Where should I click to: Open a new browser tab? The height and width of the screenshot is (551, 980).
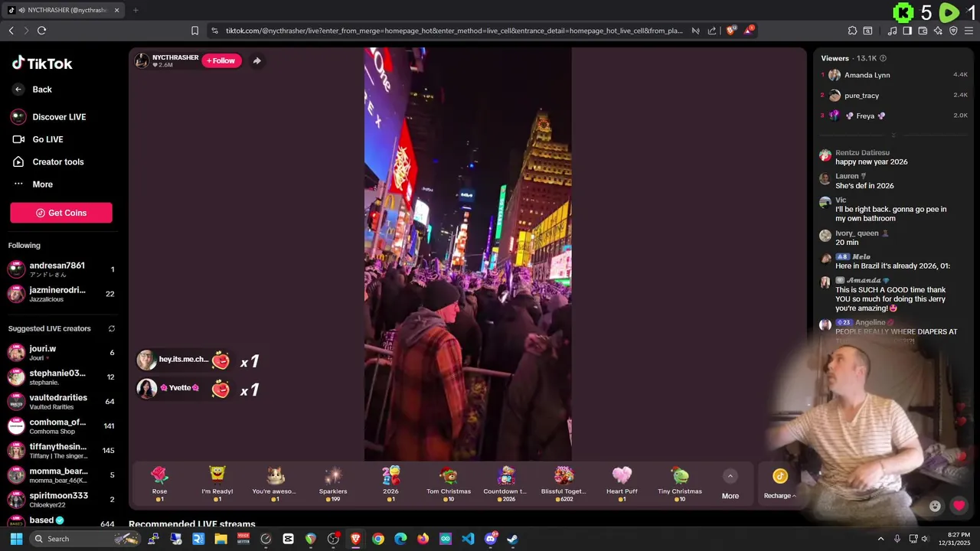136,10
